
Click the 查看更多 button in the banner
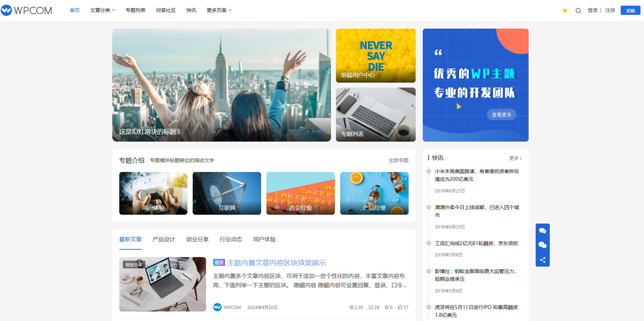[x=501, y=114]
